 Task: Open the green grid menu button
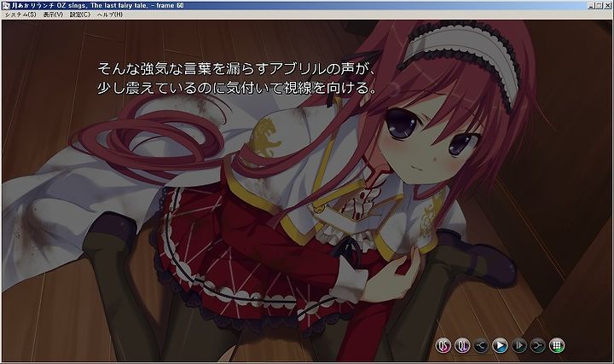point(556,345)
